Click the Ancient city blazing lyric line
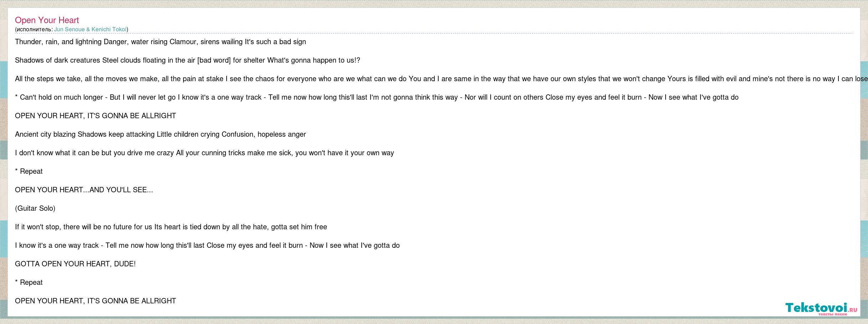Viewport: 868px width, 324px height. pyautogui.click(x=160, y=134)
